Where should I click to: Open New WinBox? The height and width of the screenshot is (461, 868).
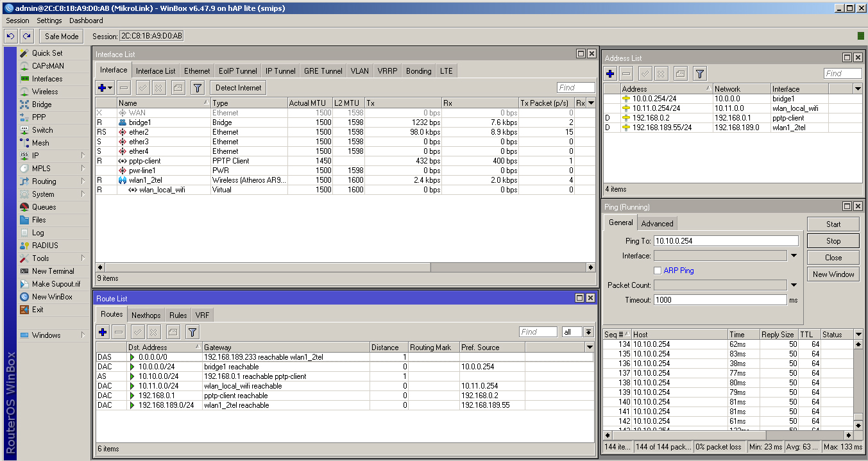[x=52, y=297]
